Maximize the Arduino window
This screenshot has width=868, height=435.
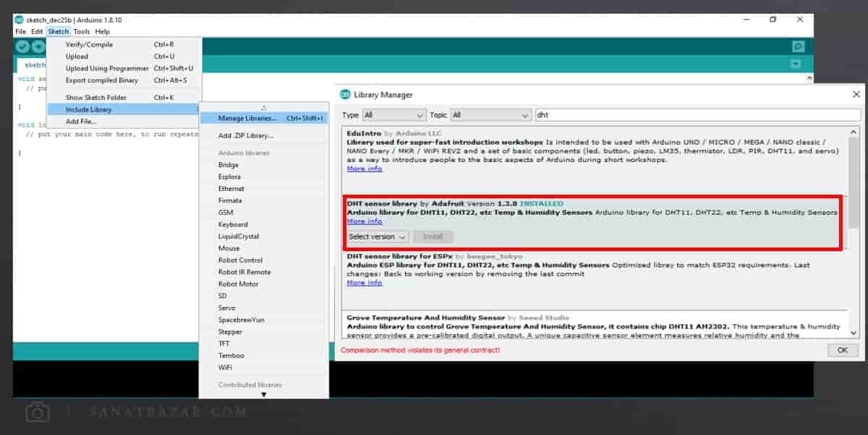(773, 20)
